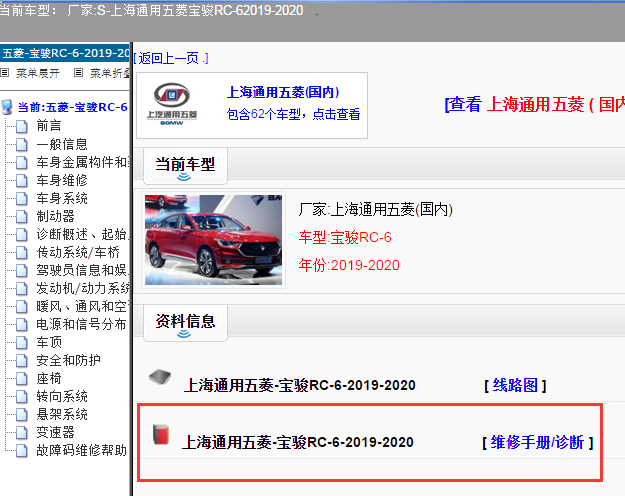This screenshot has width=625, height=496.
Task: Click the red repair manual book icon
Action: coord(161,434)
